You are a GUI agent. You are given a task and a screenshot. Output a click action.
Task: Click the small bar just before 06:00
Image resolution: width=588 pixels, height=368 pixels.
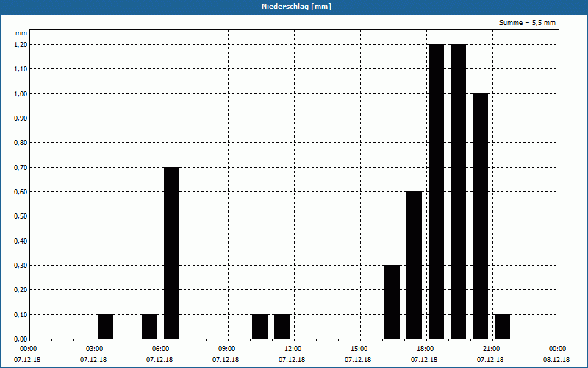[x=149, y=326]
